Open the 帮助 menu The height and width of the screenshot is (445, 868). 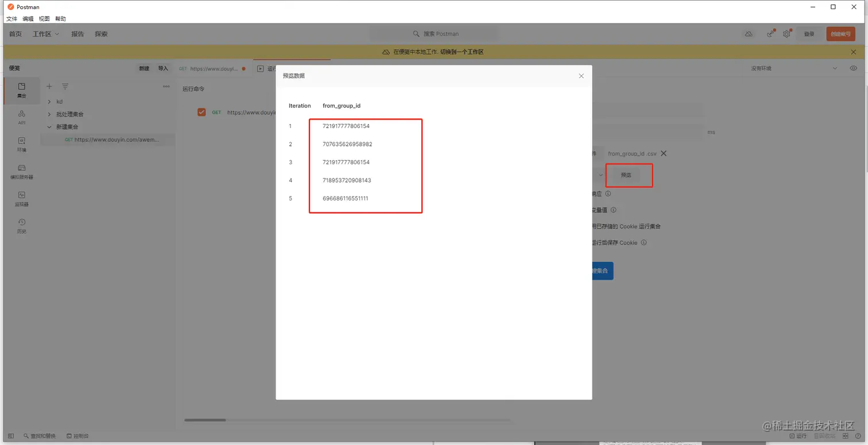[61, 19]
